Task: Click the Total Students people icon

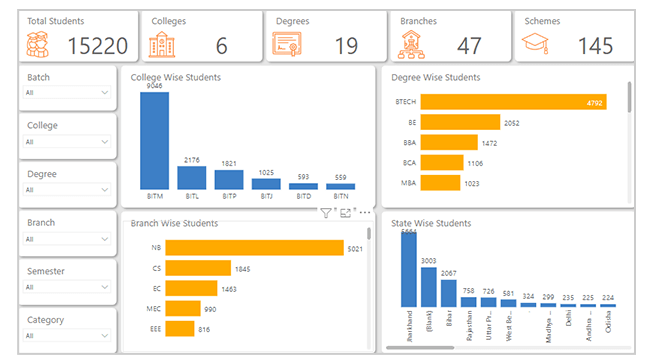Action: point(38,45)
